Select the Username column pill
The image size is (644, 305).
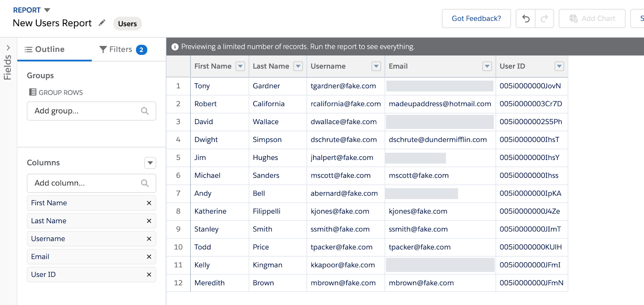[x=91, y=239]
